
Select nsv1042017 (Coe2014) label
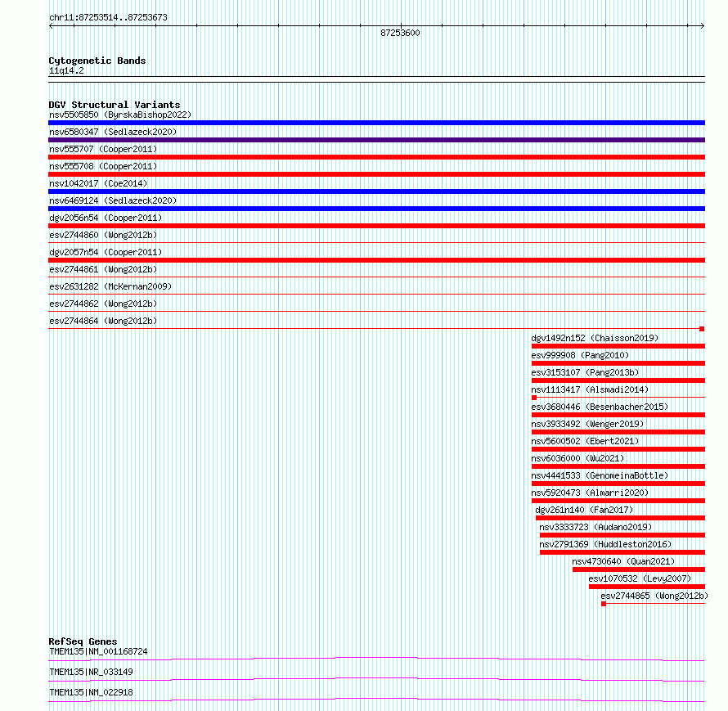(98, 183)
